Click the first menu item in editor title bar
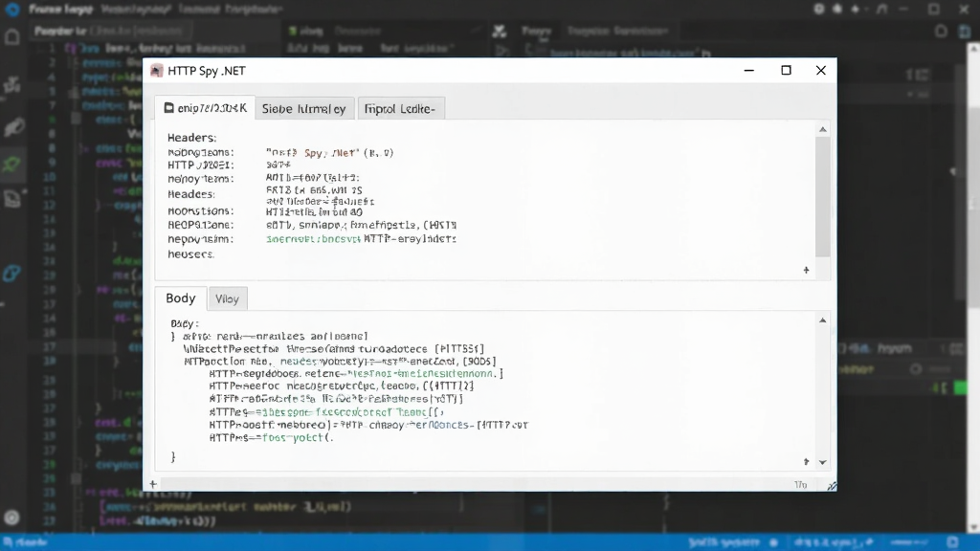980x551 pixels. click(x=60, y=10)
